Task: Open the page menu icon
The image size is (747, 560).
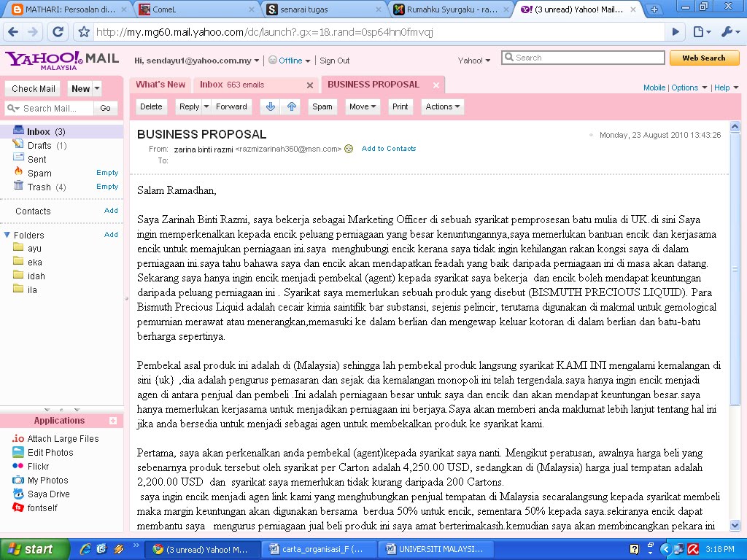Action: [703, 32]
